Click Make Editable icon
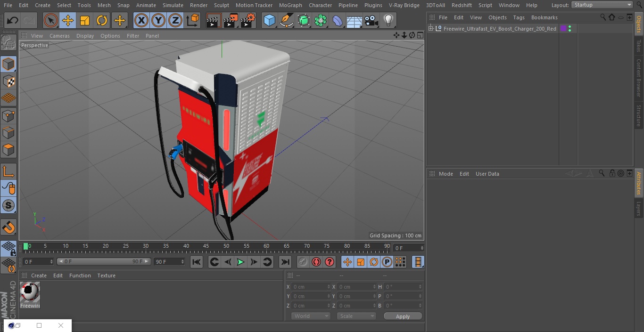 8,43
